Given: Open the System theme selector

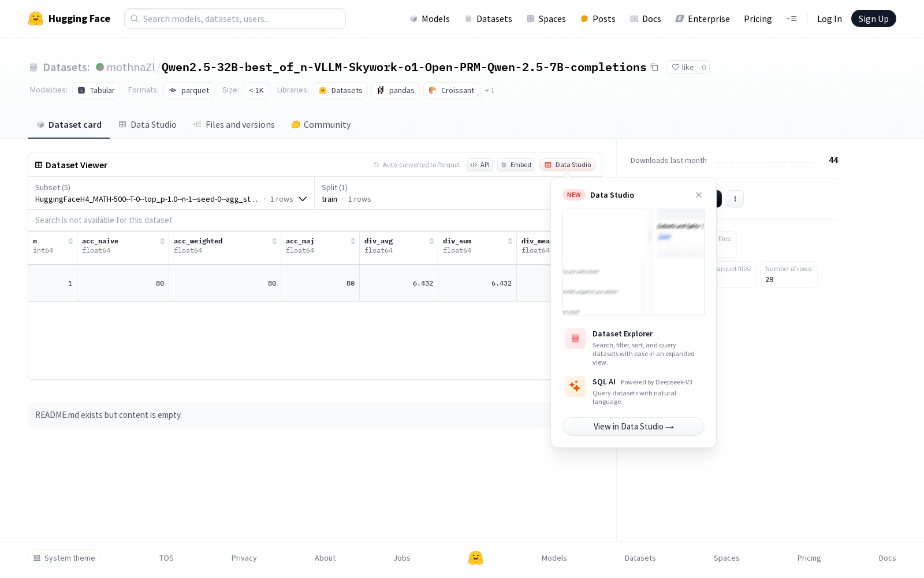Looking at the screenshot, I should click(x=65, y=558).
